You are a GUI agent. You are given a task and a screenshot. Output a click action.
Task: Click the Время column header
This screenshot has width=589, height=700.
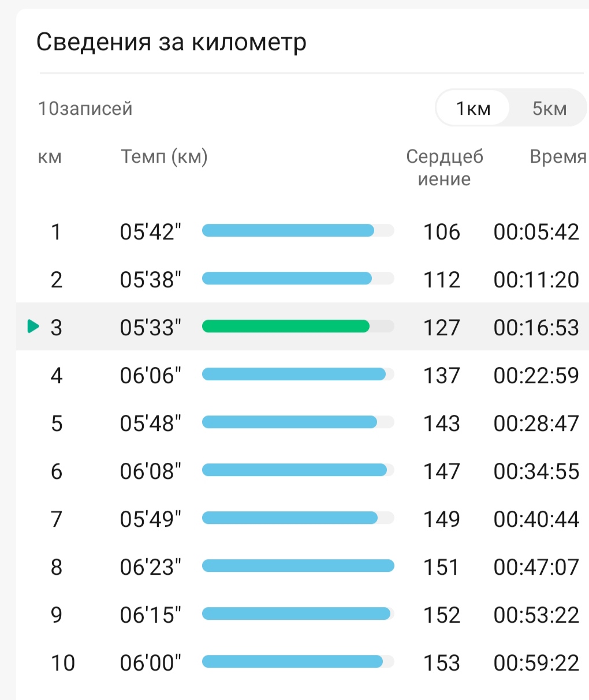[x=558, y=157]
